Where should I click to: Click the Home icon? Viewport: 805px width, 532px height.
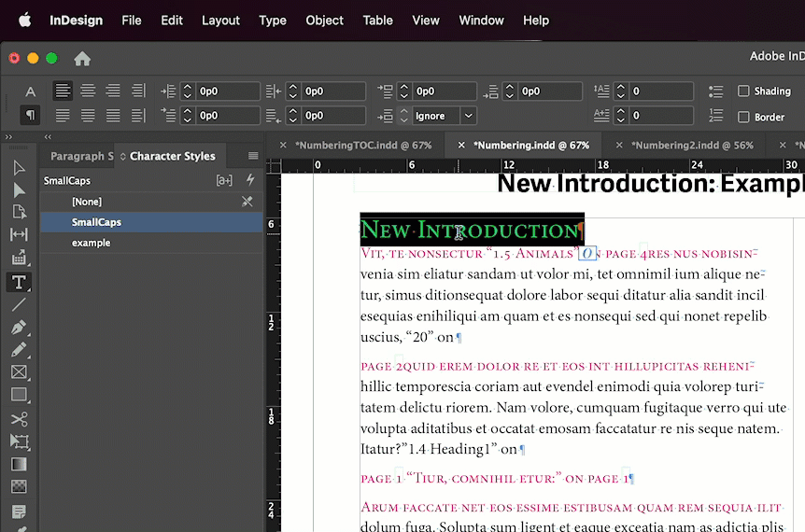(82, 58)
